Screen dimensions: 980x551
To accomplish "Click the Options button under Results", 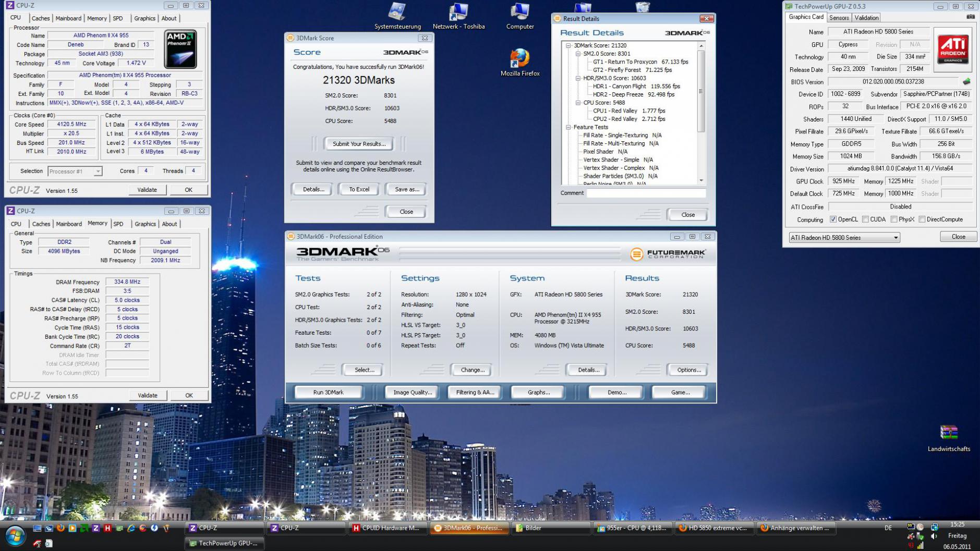I will [x=688, y=370].
